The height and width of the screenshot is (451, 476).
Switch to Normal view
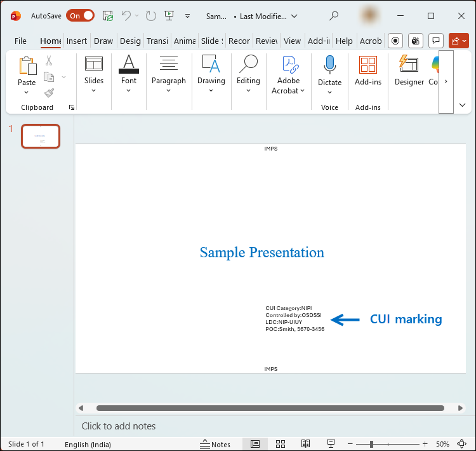[255, 444]
